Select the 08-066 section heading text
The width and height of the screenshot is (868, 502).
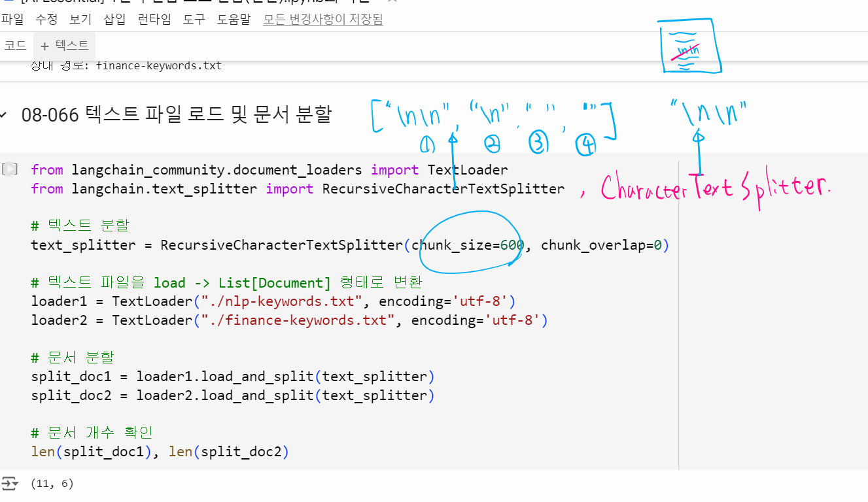pyautogui.click(x=176, y=115)
